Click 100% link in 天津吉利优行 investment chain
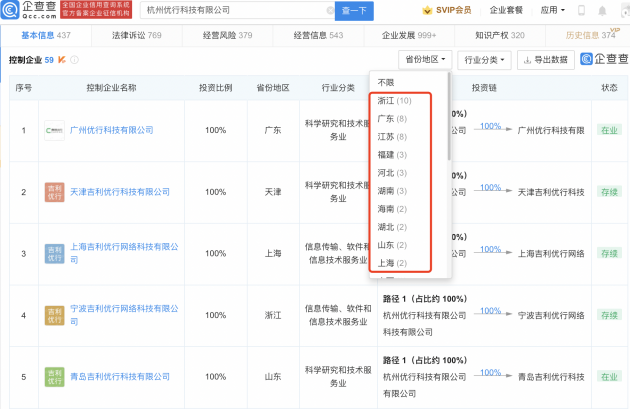 491,188
